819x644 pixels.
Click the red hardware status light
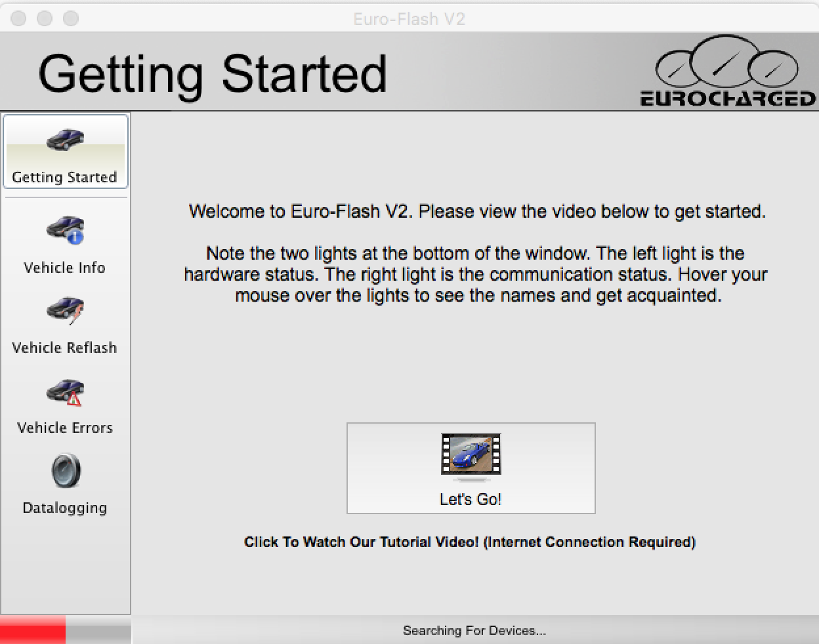(33, 630)
